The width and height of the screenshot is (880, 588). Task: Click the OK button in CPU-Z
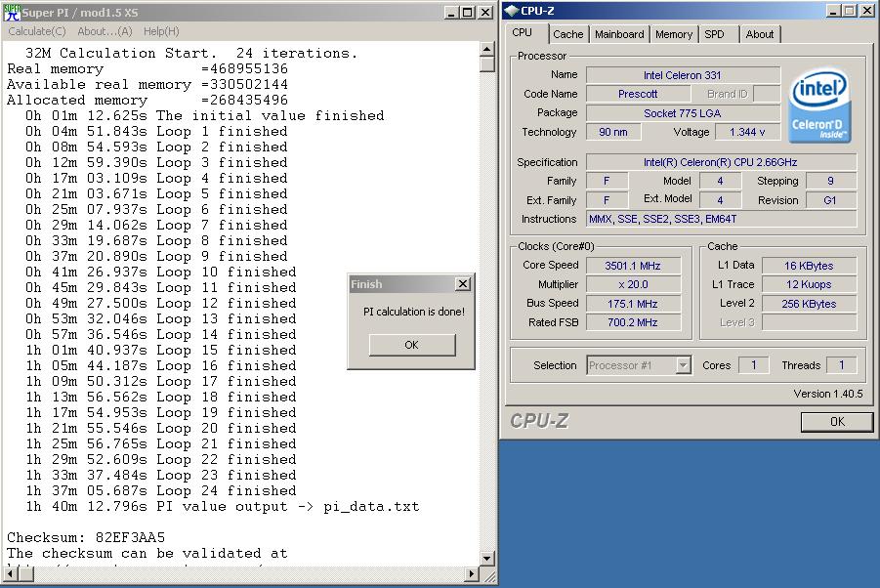coord(837,421)
